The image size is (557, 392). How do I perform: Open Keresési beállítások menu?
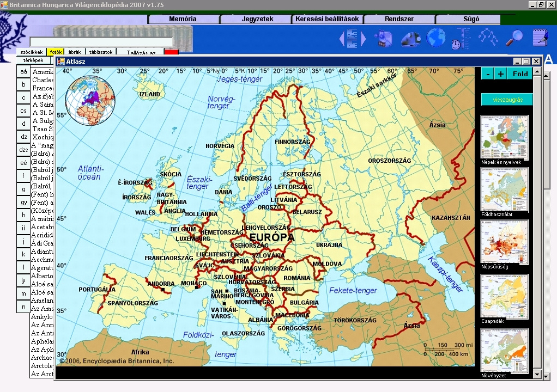click(x=327, y=19)
